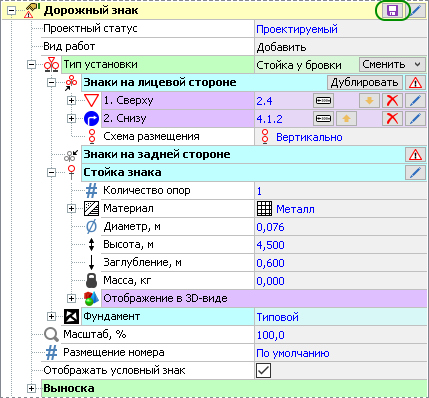Image resolution: width=429 pixels, height=398 pixels.
Task: Click the pencil edit icon in Дорожный знак header
Action: [415, 11]
